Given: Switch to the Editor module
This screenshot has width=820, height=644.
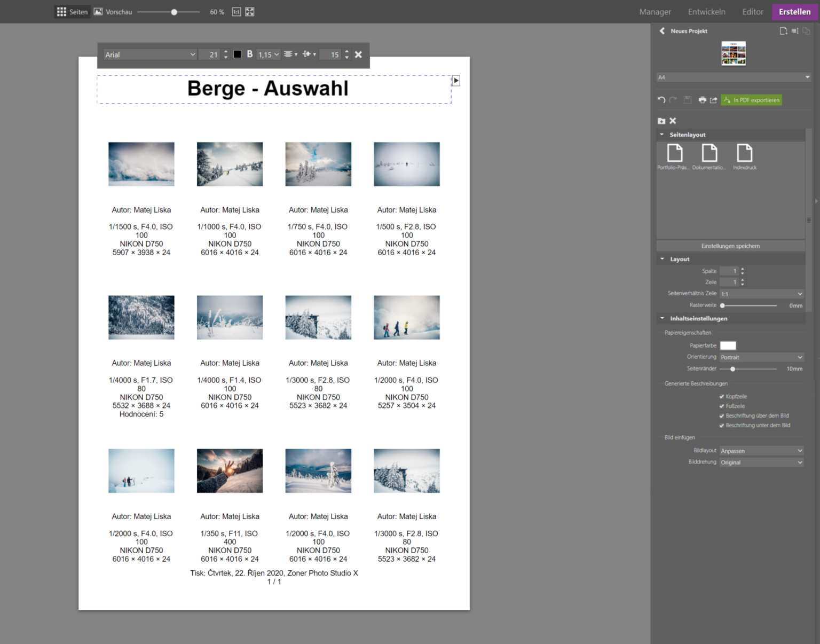Looking at the screenshot, I should 753,11.
